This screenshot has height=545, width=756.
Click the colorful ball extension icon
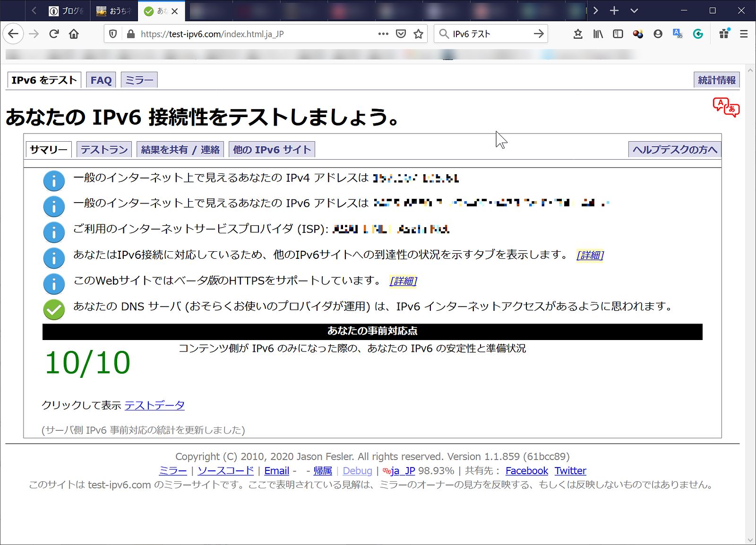tap(638, 34)
